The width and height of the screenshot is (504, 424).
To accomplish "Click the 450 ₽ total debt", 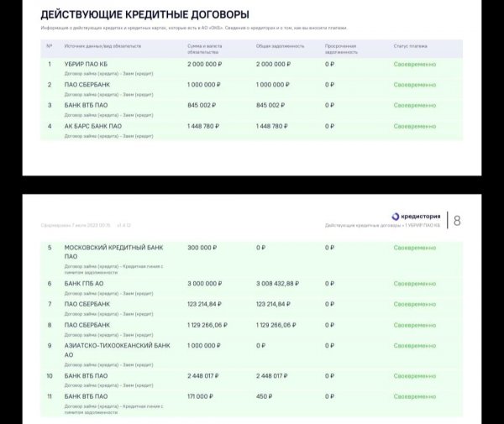I will pos(265,396).
